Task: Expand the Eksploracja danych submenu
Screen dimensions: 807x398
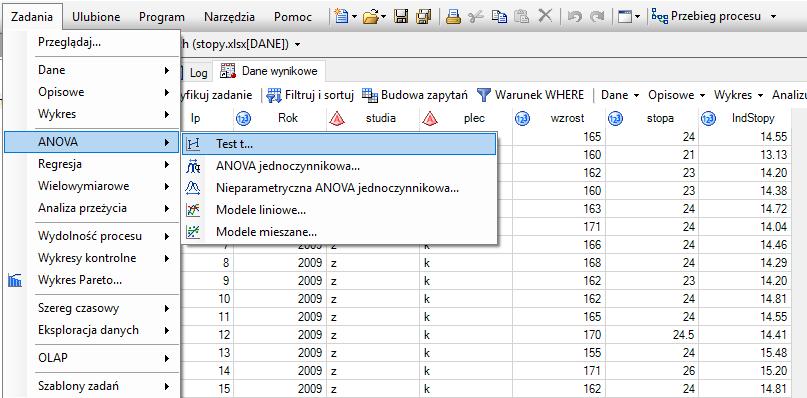Action: pos(92,330)
